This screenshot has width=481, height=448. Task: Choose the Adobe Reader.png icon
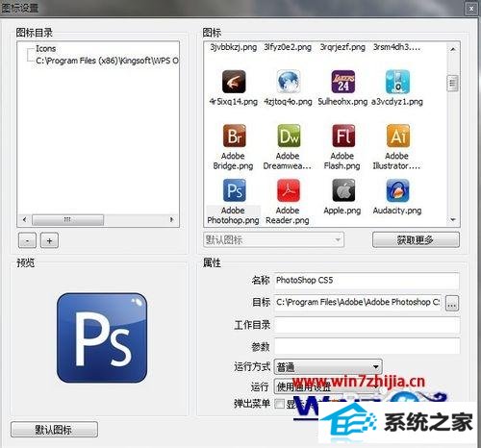289,190
